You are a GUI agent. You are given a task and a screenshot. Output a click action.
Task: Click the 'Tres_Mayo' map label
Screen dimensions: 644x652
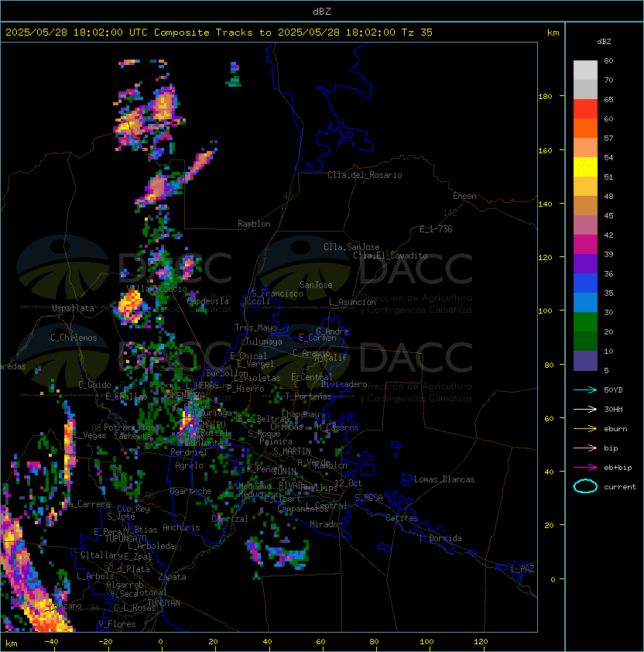[x=255, y=328]
